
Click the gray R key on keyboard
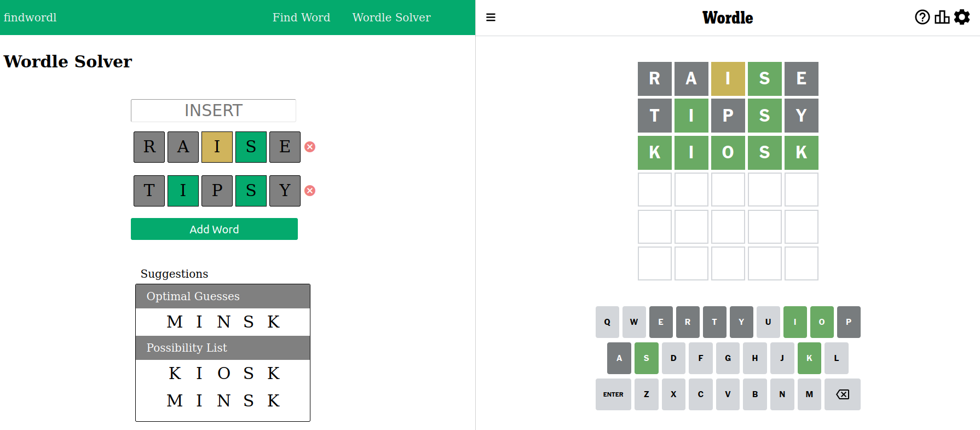point(688,322)
